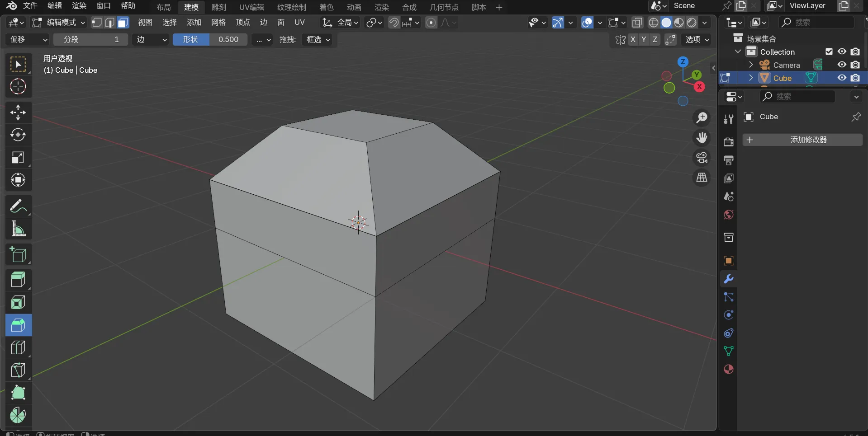Switch to the UV编辑 workspace tab
Viewport: 868px width, 436px height.
click(251, 7)
